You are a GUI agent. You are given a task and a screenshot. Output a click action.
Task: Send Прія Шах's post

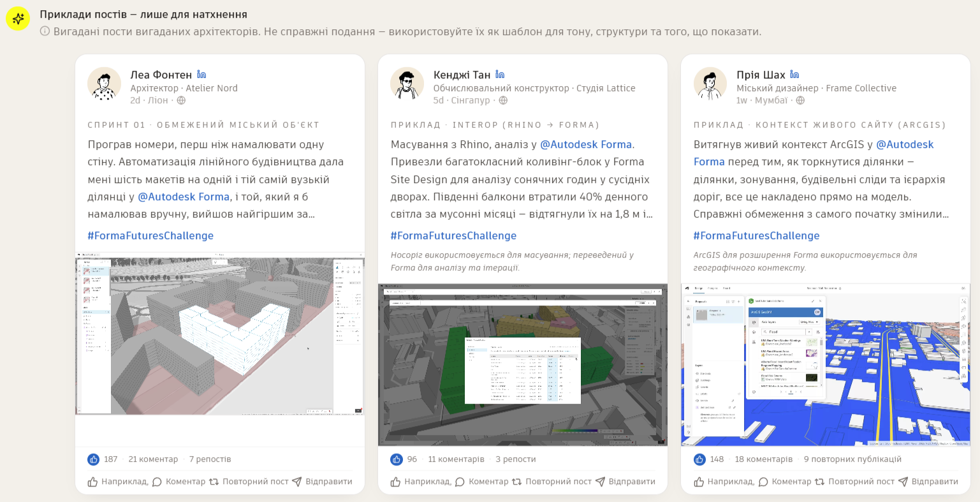pos(928,482)
